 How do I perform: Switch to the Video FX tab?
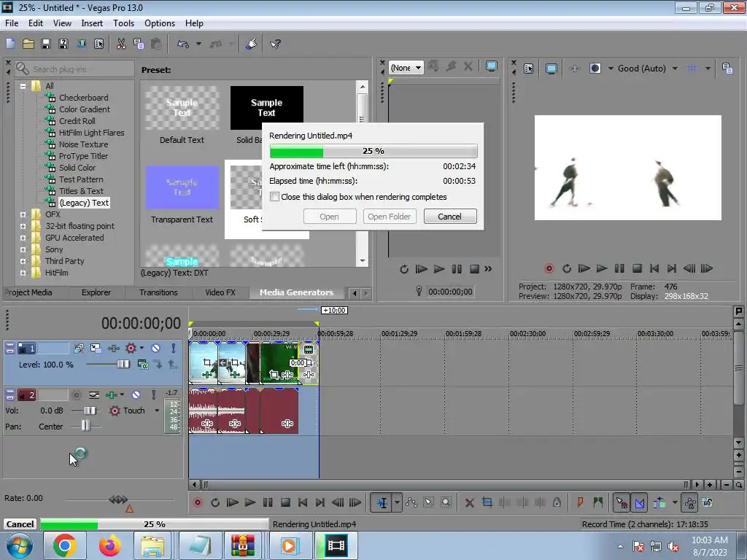click(x=220, y=292)
